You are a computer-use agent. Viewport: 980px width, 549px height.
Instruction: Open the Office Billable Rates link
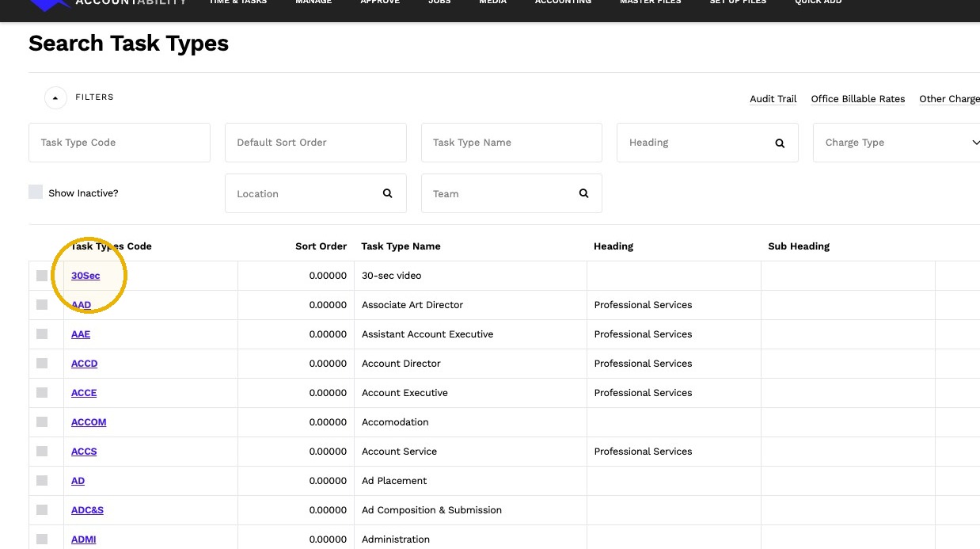click(x=858, y=99)
